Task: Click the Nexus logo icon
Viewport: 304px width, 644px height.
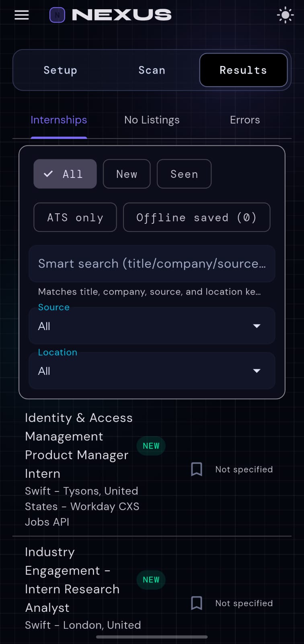Action: [57, 15]
